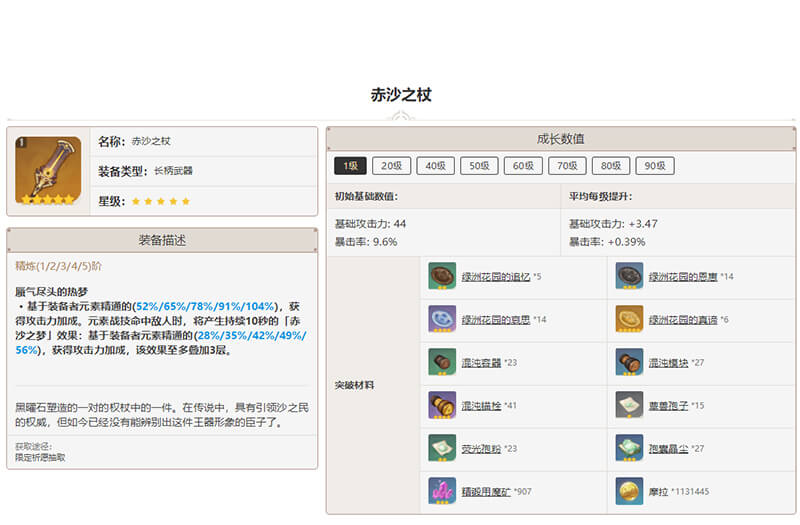Show stats for the 60级 tab

coord(523,166)
